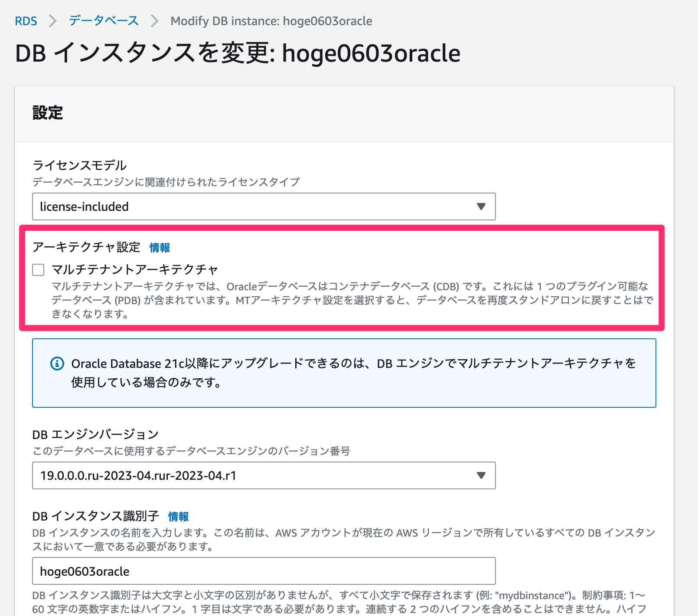
Task: Toggle the multitenant architecture option off
Action: point(38,270)
